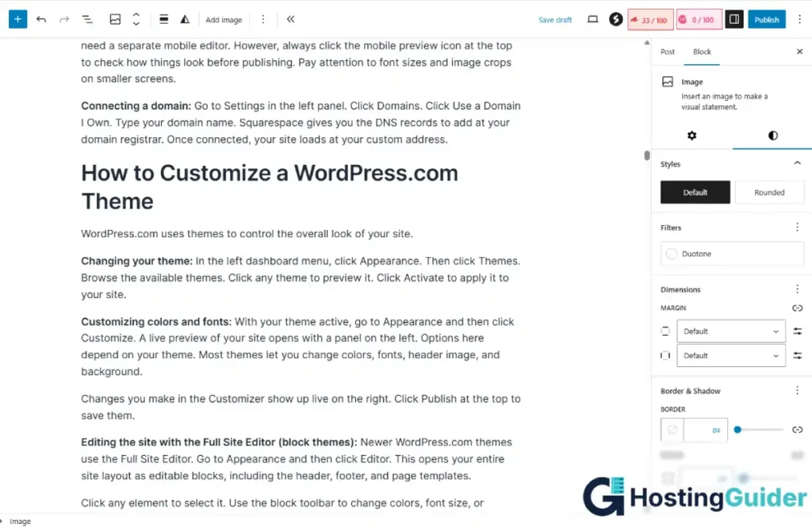
Task: Undo the last change
Action: pyautogui.click(x=41, y=19)
